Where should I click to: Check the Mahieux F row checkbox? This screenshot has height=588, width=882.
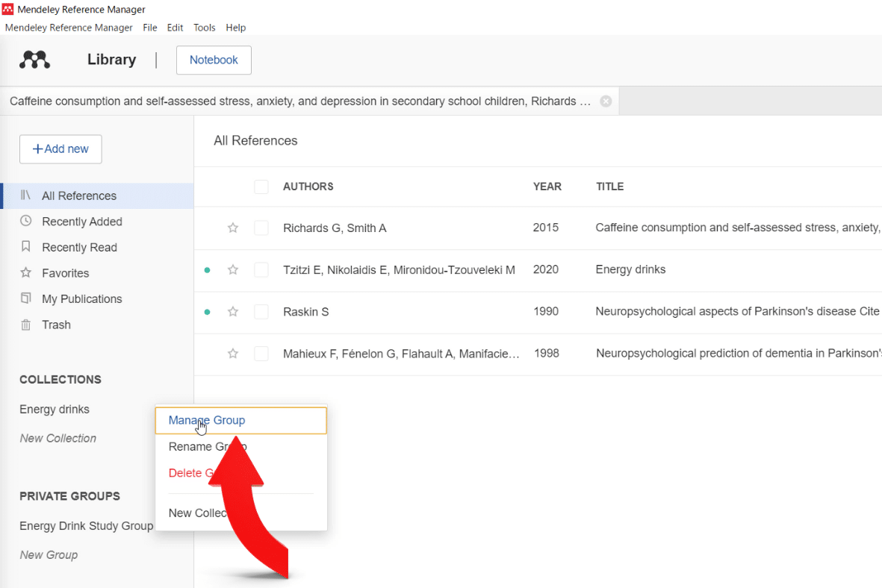261,354
